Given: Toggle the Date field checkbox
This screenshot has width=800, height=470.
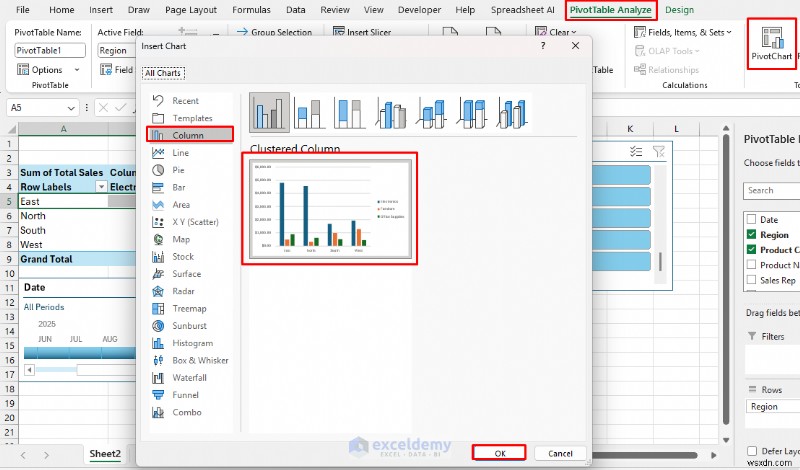Looking at the screenshot, I should [751, 219].
